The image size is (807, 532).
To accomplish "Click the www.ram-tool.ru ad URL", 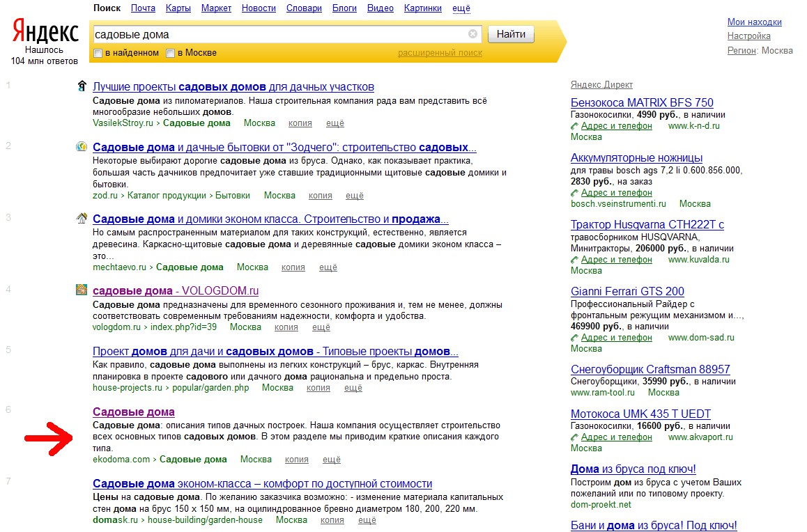I will (603, 393).
